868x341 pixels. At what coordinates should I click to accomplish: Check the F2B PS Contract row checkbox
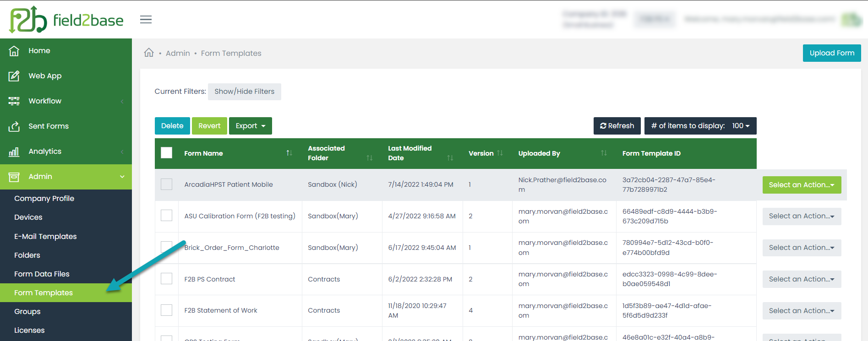167,279
